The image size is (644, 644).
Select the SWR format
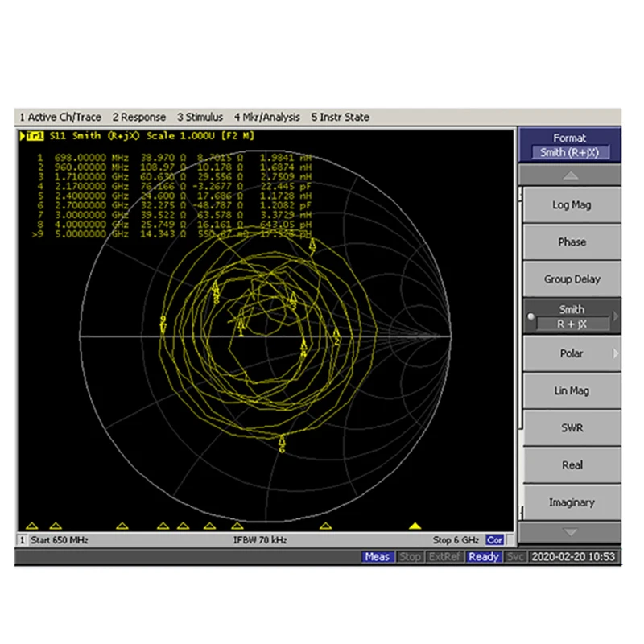point(572,427)
